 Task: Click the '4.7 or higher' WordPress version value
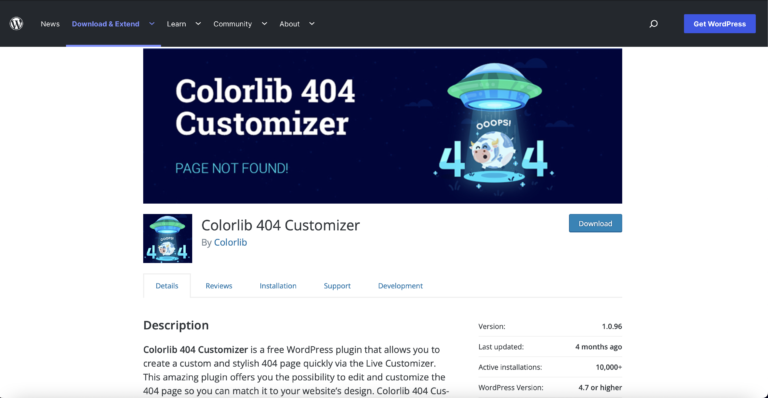pos(600,387)
